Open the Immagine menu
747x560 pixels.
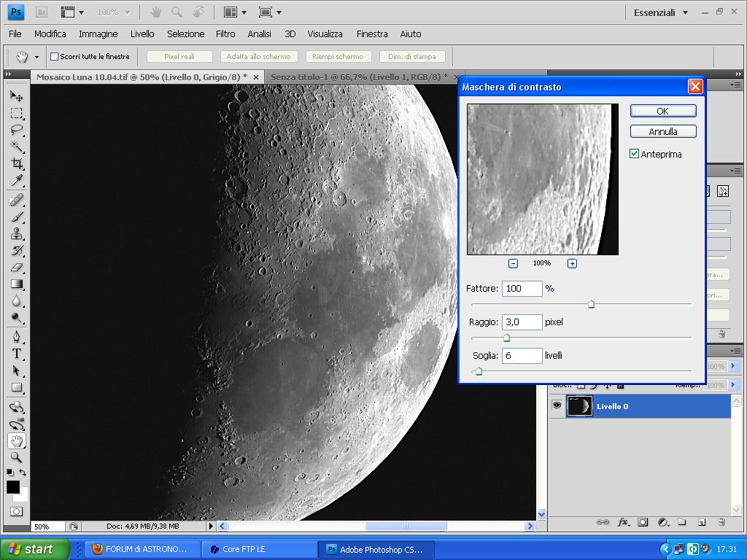coord(98,34)
